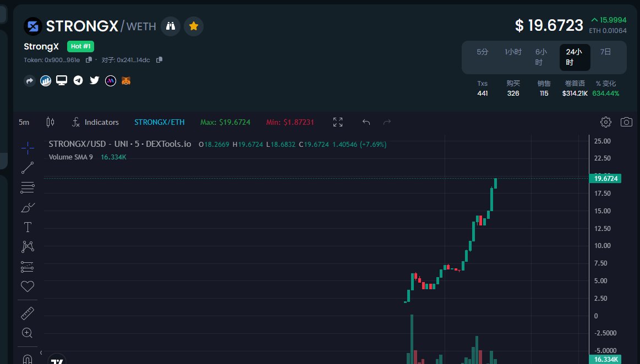Add token via MetaMask fox icon
Screen dimensions: 640x364
[x=126, y=81]
